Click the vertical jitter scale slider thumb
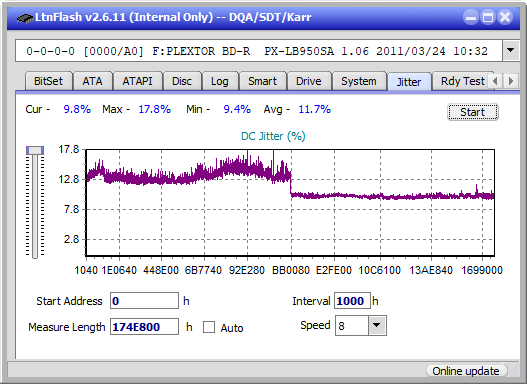 35,150
